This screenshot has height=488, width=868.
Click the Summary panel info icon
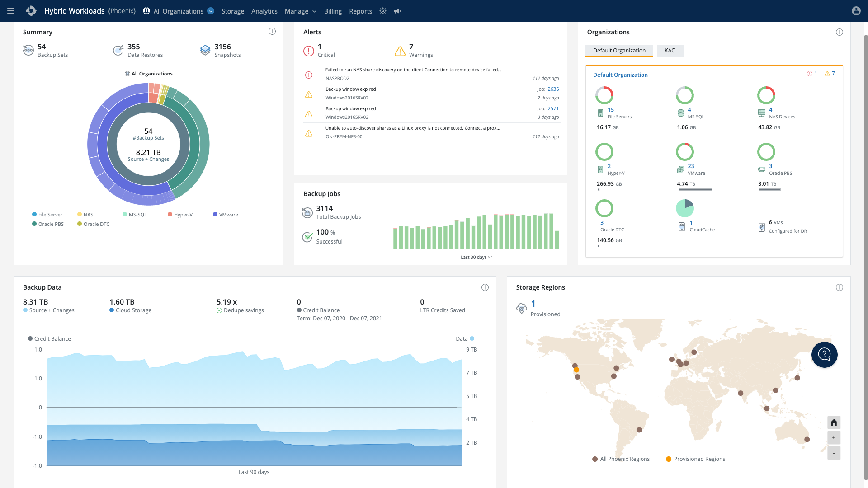click(x=272, y=31)
